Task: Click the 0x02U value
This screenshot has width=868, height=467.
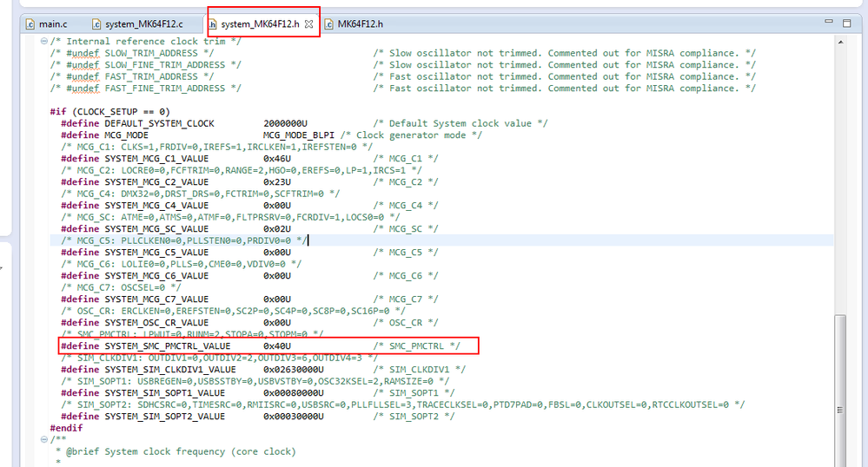Action: point(277,228)
